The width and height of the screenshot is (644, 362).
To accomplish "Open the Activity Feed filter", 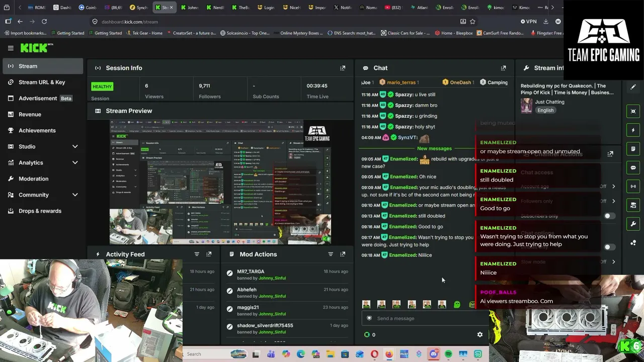I will 197,254.
